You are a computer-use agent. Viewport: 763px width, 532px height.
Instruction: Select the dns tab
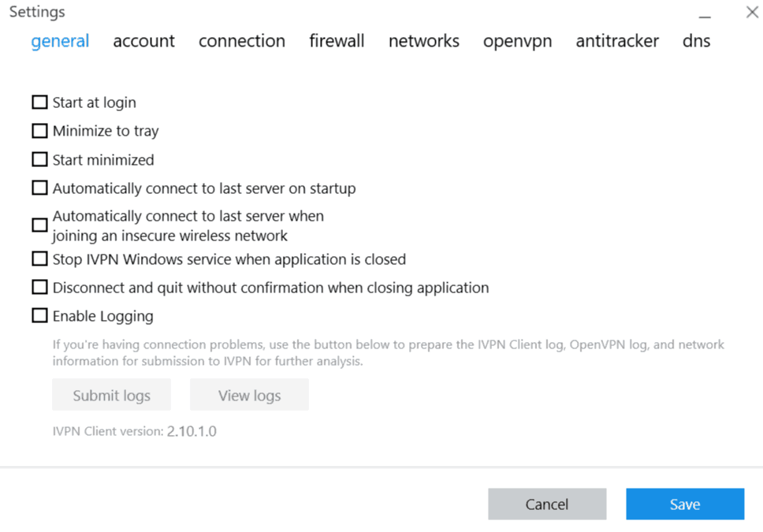pos(696,41)
